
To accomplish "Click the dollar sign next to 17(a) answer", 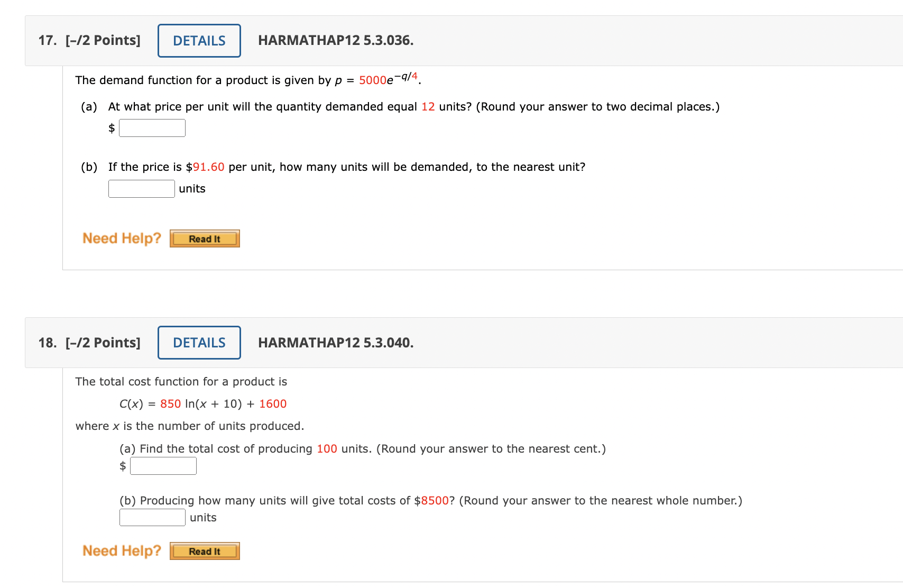I will tap(111, 127).
